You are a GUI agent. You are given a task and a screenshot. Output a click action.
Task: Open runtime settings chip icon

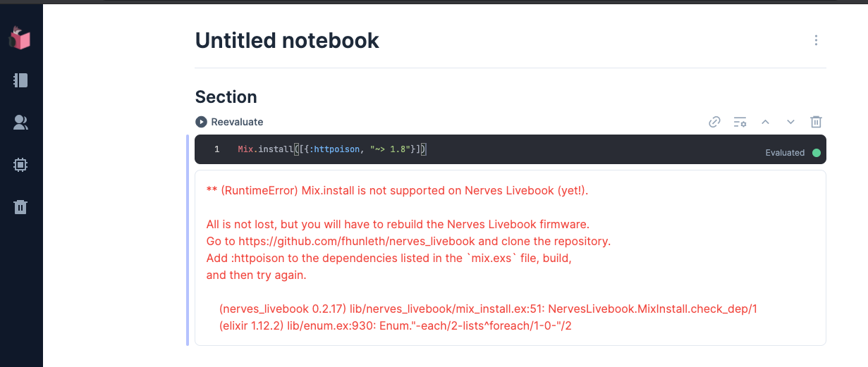pyautogui.click(x=20, y=165)
